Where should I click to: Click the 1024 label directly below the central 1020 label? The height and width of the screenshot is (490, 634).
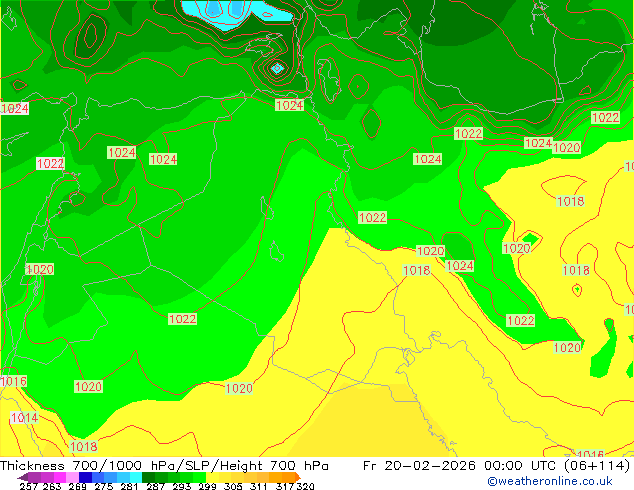coord(460,266)
